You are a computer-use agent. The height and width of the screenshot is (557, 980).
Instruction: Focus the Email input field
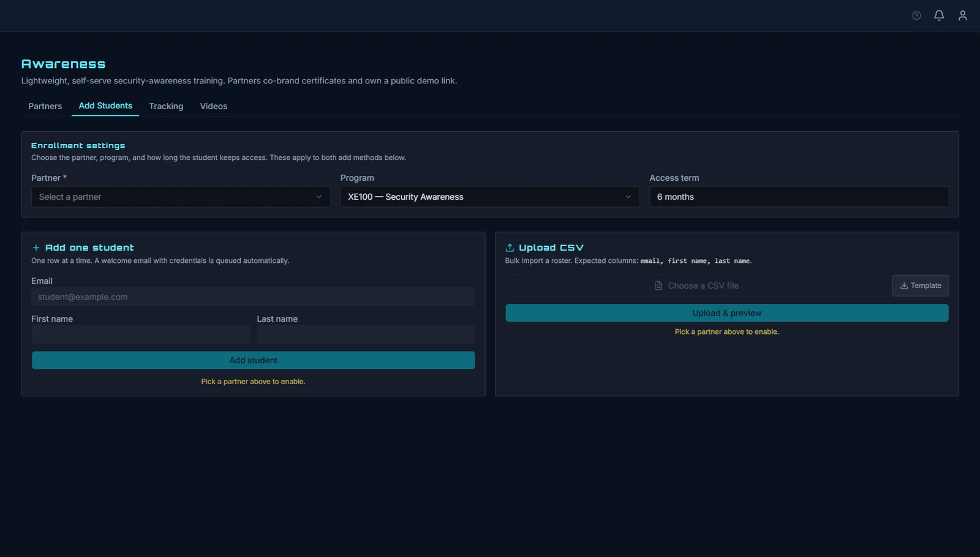pyautogui.click(x=253, y=297)
